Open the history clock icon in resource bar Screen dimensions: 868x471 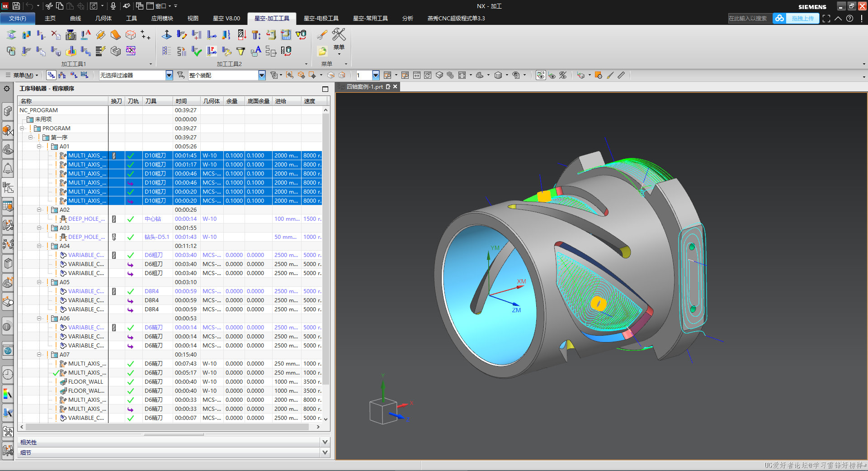tap(8, 374)
